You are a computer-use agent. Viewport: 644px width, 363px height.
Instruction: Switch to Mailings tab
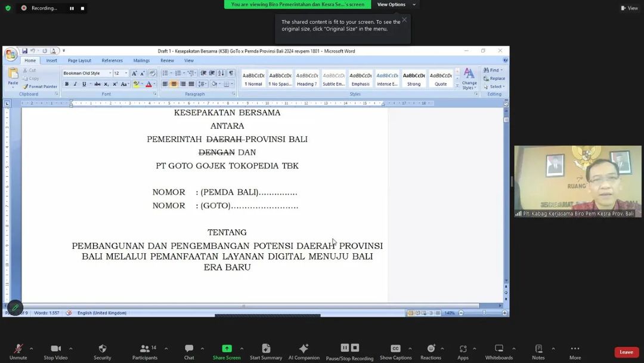141,60
